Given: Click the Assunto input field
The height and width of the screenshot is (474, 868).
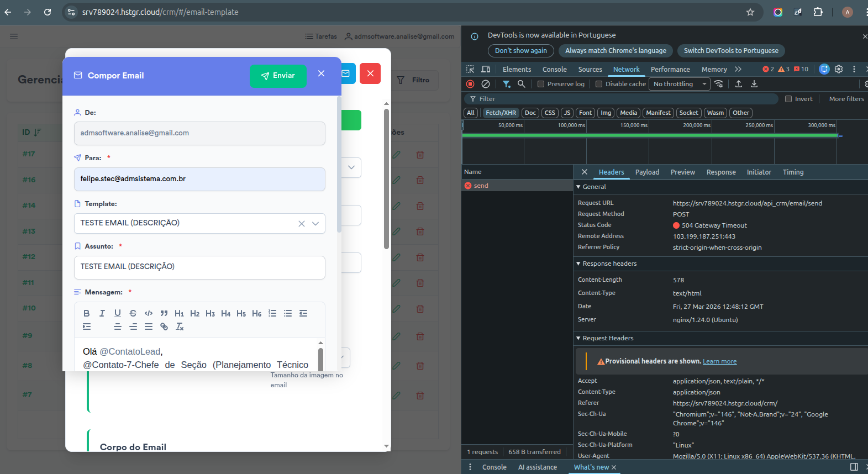Looking at the screenshot, I should [199, 267].
